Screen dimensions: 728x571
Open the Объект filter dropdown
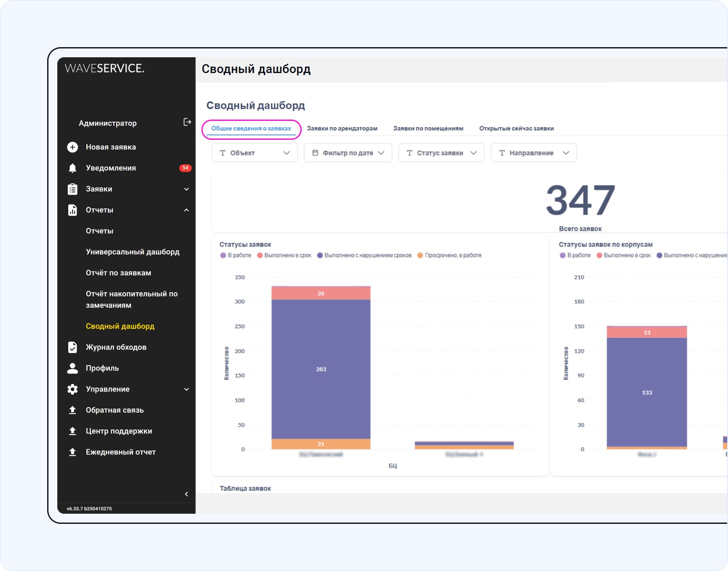click(x=254, y=153)
